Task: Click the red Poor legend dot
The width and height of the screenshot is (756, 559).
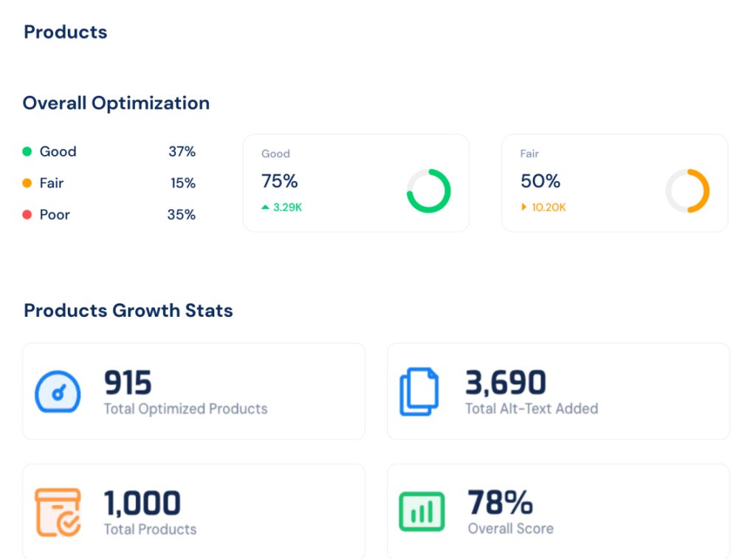Action: point(27,215)
